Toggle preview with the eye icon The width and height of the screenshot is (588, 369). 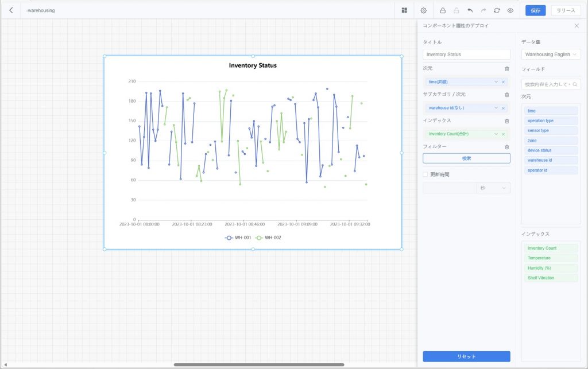tap(510, 10)
